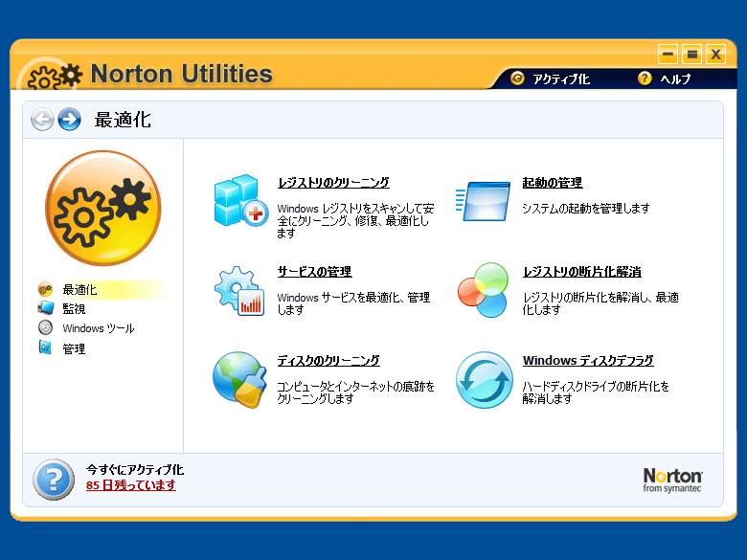Viewport: 747px width, 560px height.
Task: Click the registry defragment colored circles icon
Action: tap(483, 290)
